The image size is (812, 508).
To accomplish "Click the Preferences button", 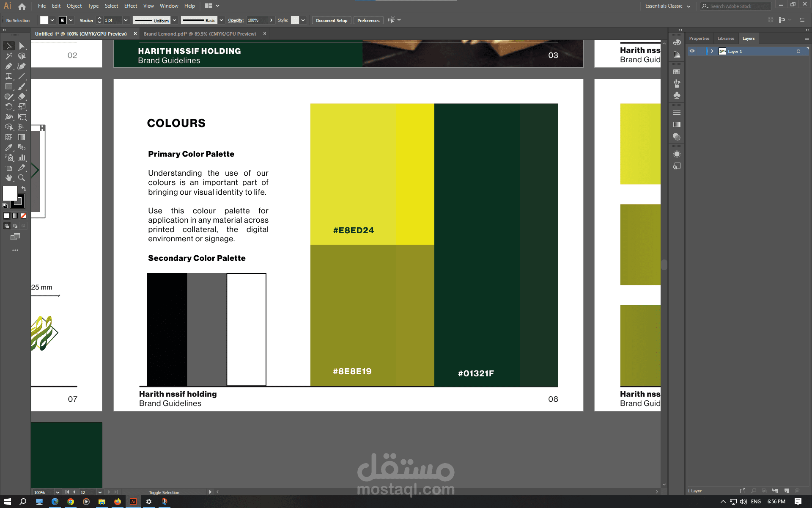I will coord(368,20).
